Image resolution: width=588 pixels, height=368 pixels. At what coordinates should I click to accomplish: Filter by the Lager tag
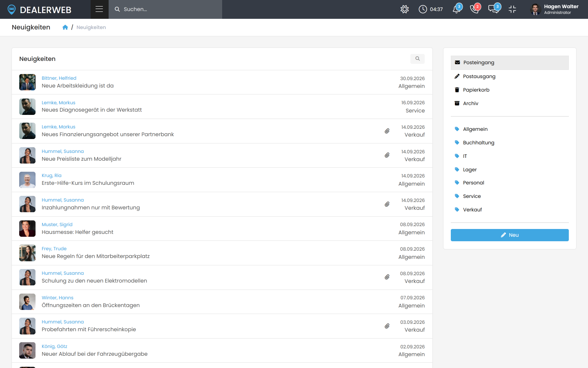510,170
